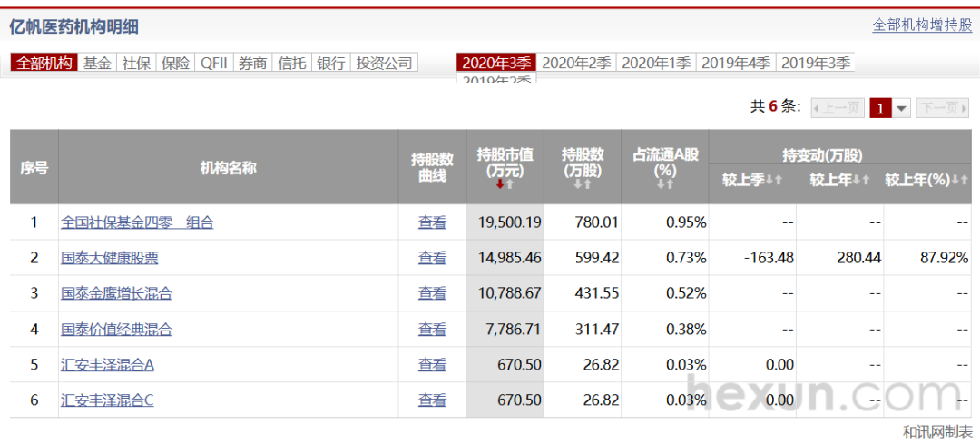The image size is (980, 444).
Task: Select the 2020年3季 period tab
Action: 496,63
